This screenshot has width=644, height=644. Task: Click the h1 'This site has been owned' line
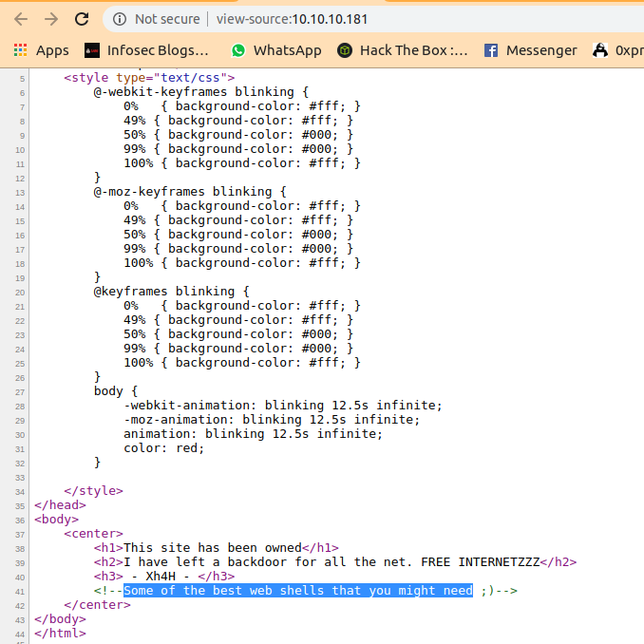216,547
